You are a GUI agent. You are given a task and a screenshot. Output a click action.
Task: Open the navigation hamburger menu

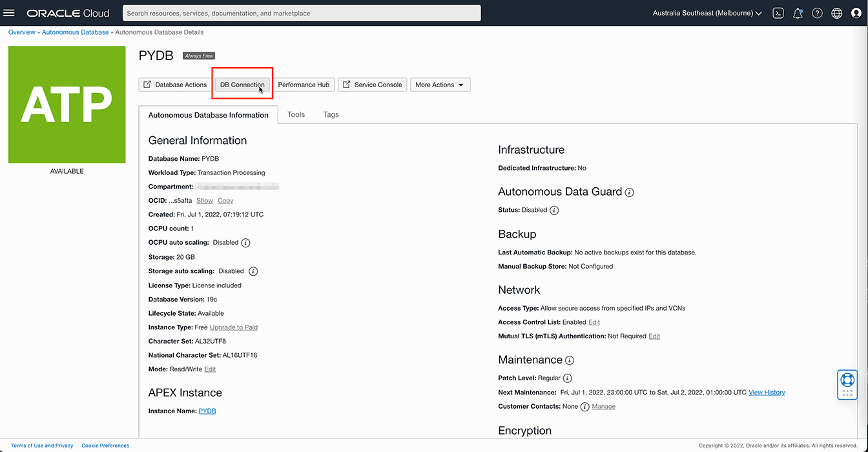tap(9, 12)
